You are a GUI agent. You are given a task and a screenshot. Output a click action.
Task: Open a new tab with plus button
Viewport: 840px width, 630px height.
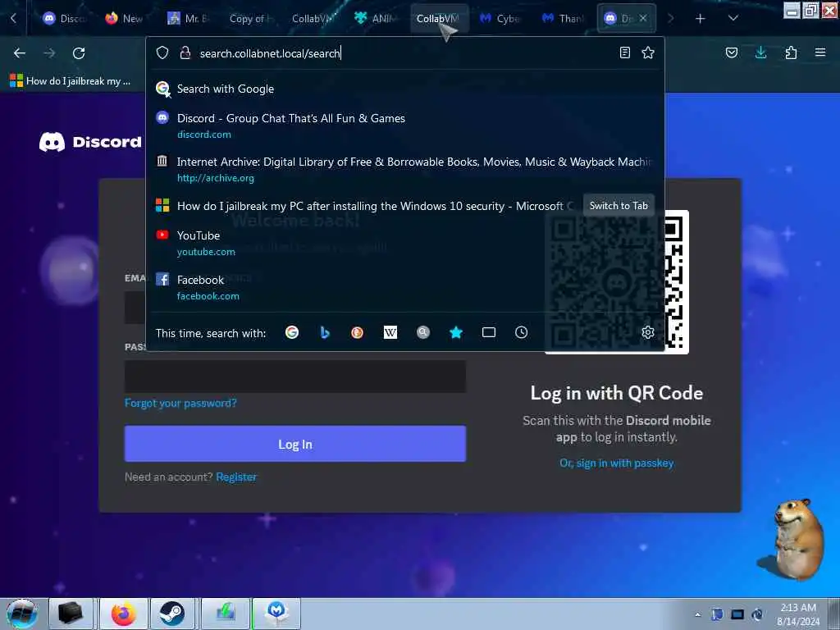click(701, 19)
